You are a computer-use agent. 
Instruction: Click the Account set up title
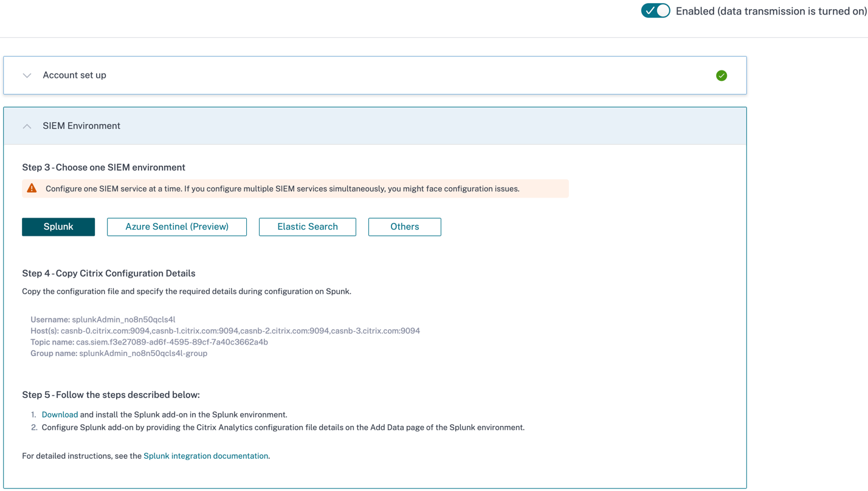click(x=74, y=75)
